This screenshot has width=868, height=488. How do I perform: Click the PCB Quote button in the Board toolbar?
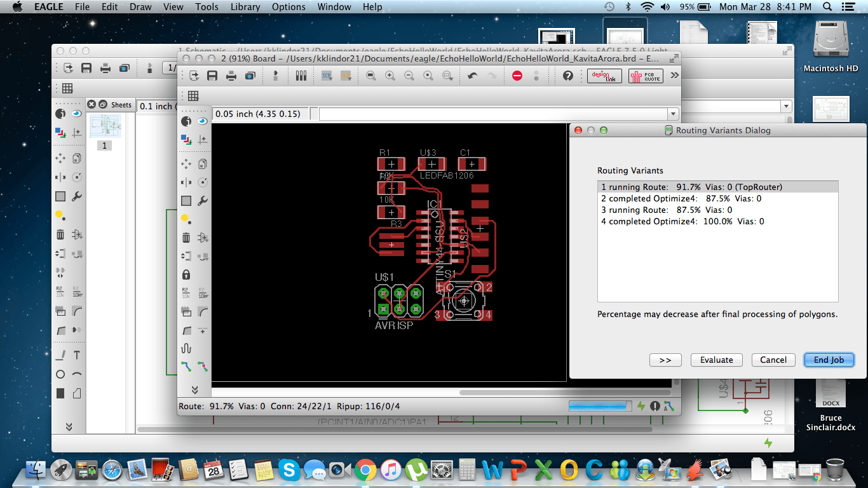645,76
